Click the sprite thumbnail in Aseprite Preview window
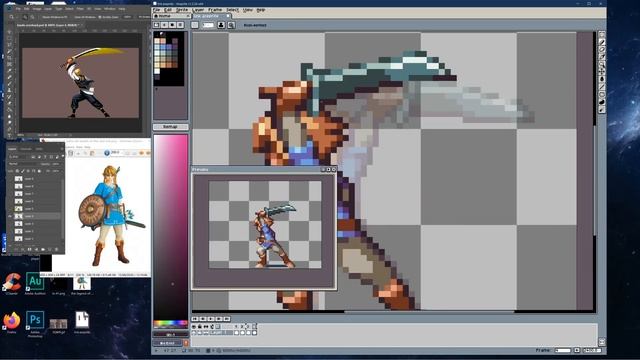Viewport: 640px width, 360px height. (264, 224)
